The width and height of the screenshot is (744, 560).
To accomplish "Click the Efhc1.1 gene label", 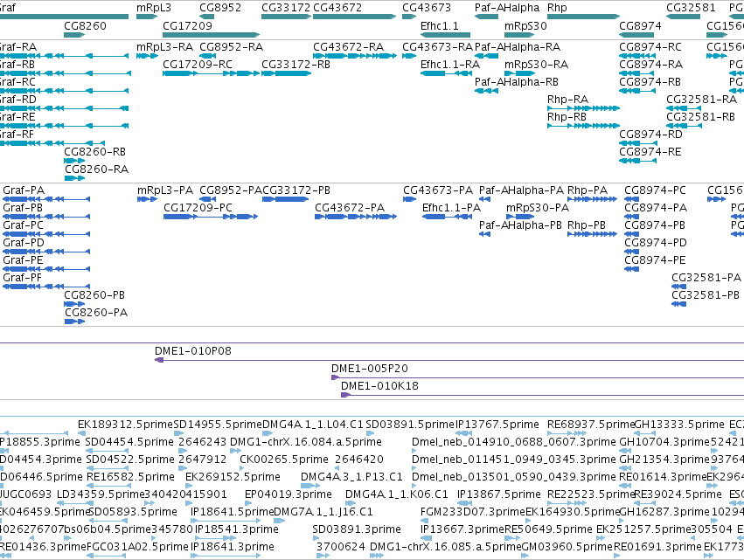I will click(x=440, y=25).
